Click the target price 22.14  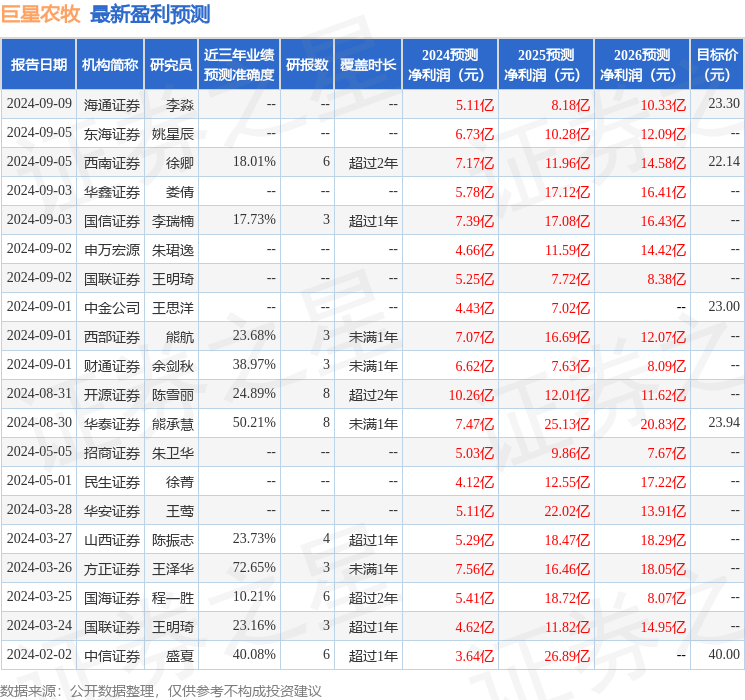click(724, 161)
